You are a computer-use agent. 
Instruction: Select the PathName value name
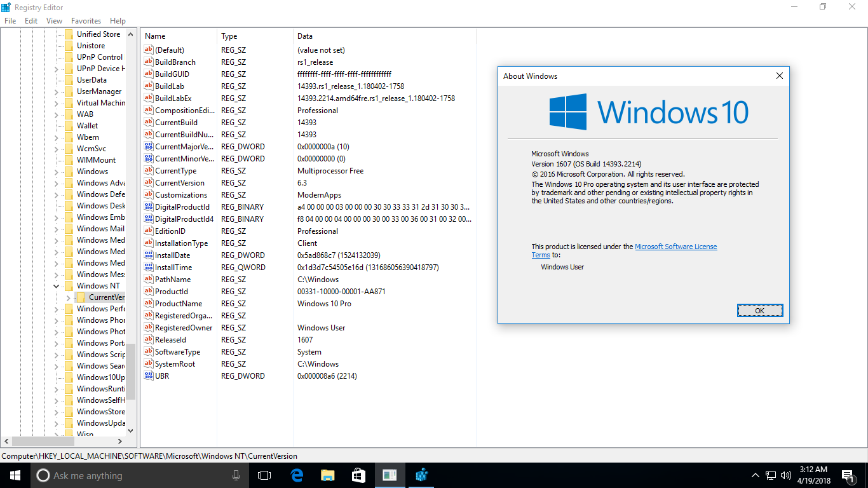[173, 280]
